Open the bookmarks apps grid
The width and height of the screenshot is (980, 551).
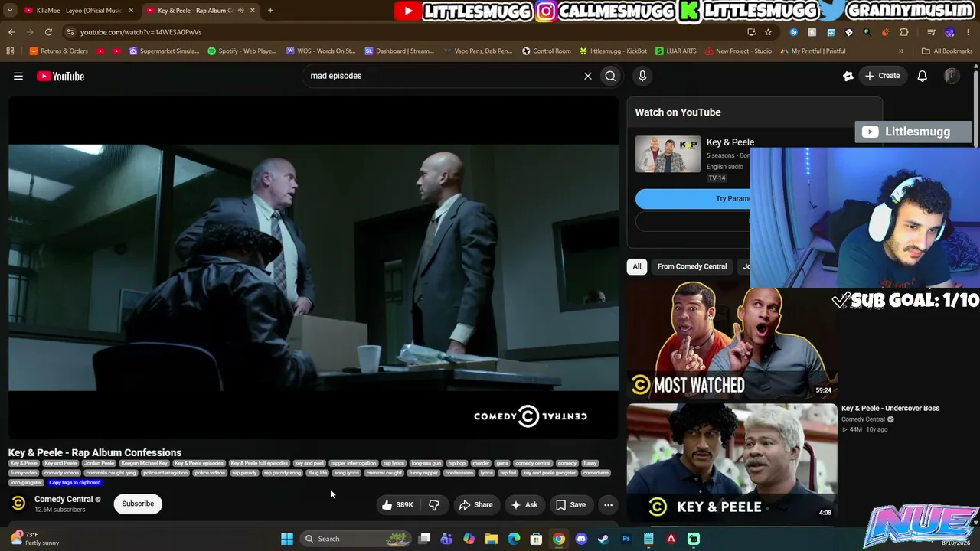[10, 51]
